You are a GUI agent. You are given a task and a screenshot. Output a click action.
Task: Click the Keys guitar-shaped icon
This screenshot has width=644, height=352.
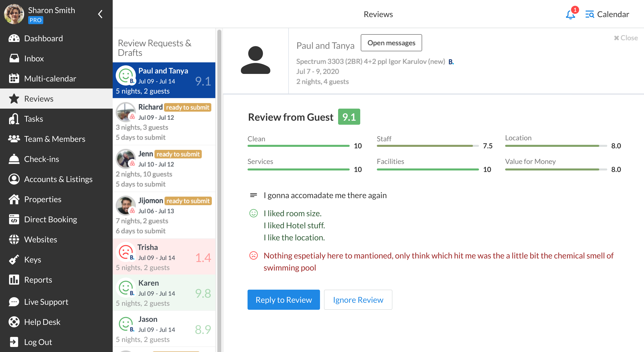tap(14, 259)
